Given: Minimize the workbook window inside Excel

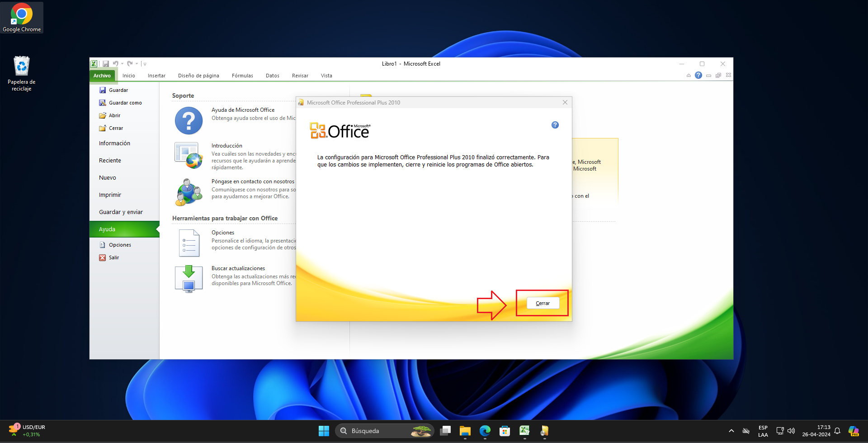Looking at the screenshot, I should click(708, 76).
